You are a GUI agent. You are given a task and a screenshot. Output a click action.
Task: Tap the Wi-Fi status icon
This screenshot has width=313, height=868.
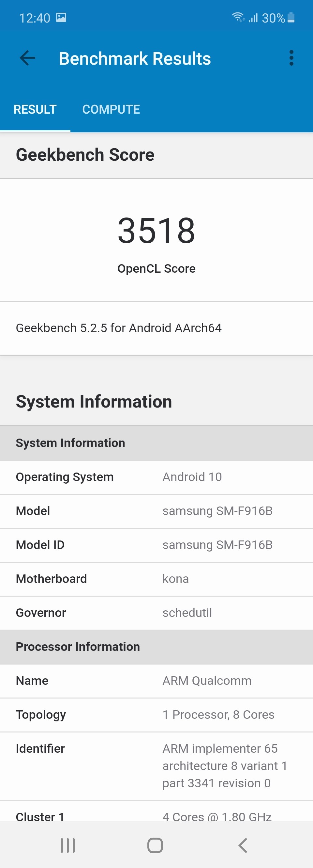238,17
